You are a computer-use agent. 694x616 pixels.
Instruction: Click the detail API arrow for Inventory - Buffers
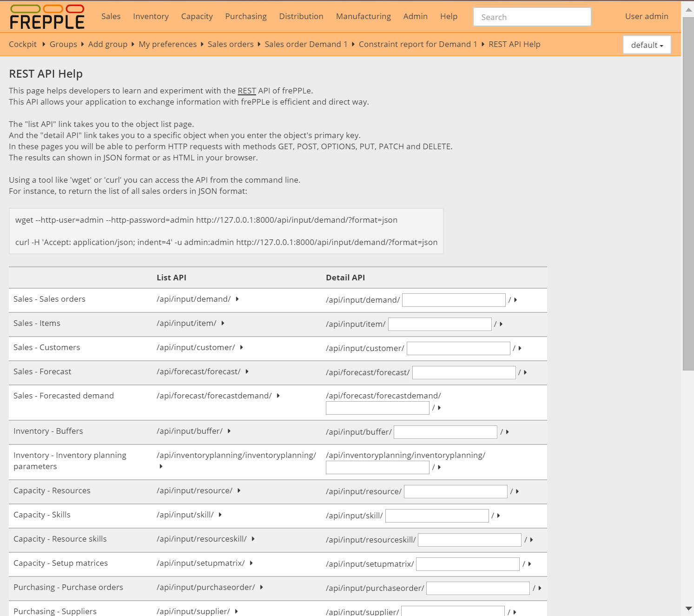pyautogui.click(x=507, y=432)
